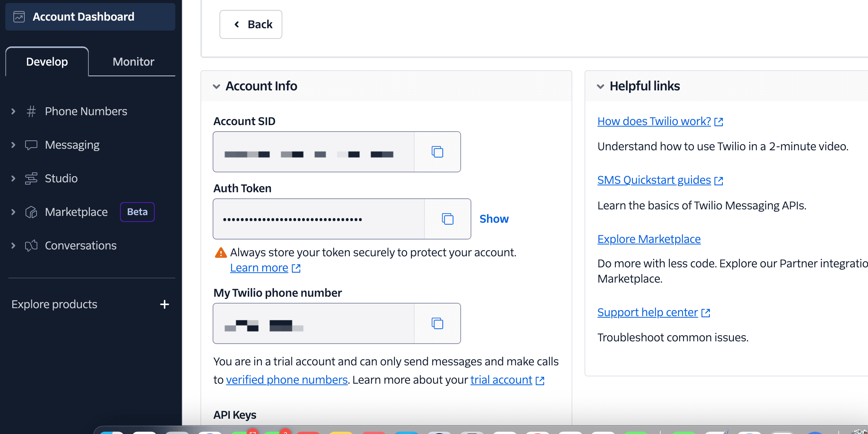The image size is (868, 434).
Task: Click the Account Dashboard icon
Action: pos(19,17)
